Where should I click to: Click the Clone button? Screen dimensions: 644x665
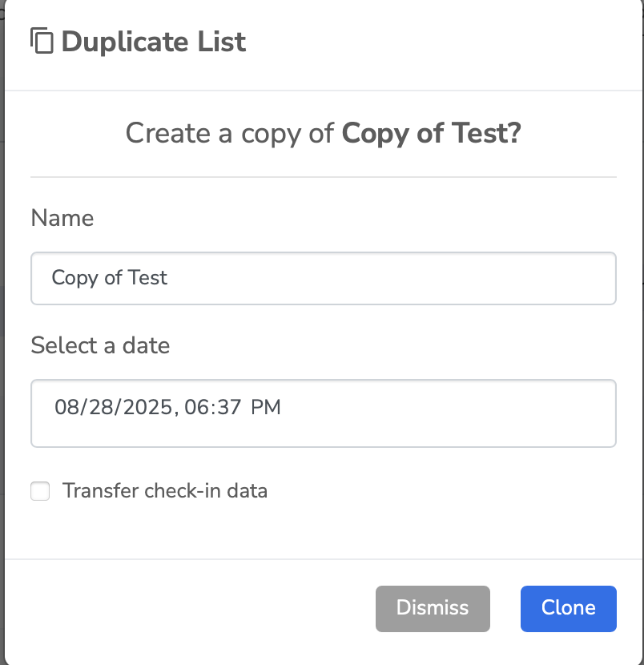click(569, 609)
